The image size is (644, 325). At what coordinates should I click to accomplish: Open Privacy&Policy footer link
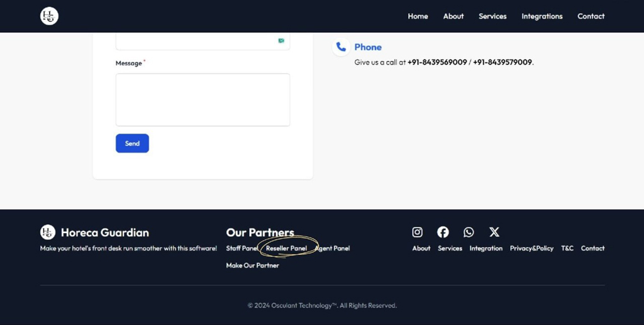[x=531, y=248]
